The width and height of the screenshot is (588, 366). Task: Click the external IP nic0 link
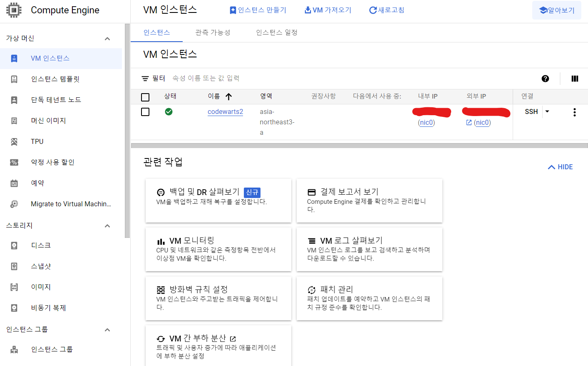482,122
